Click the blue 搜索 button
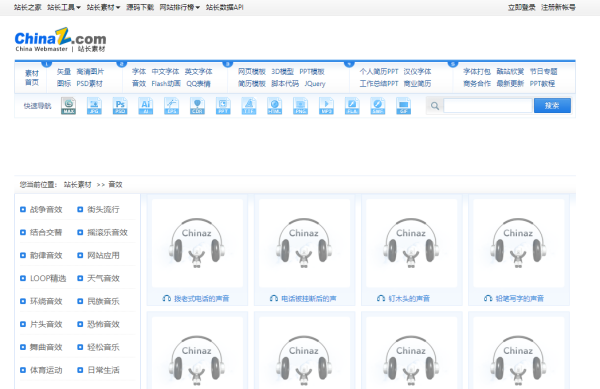Viewport: 600px width, 389px height. 552,106
